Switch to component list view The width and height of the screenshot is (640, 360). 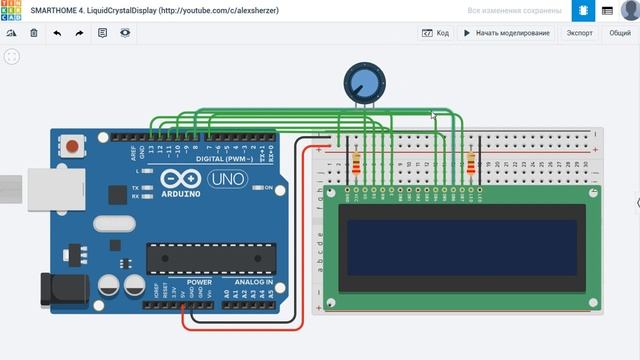[x=607, y=11]
